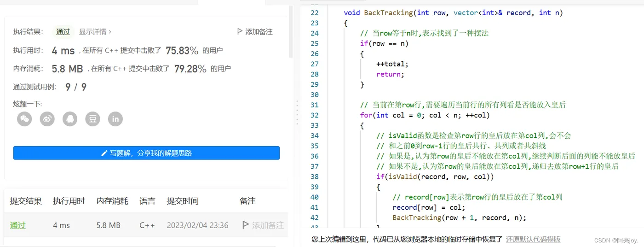Open the 通过 submission in the table row

18,225
